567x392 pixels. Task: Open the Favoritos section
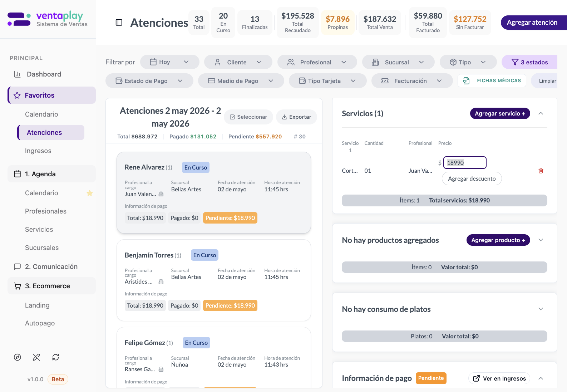(52, 95)
